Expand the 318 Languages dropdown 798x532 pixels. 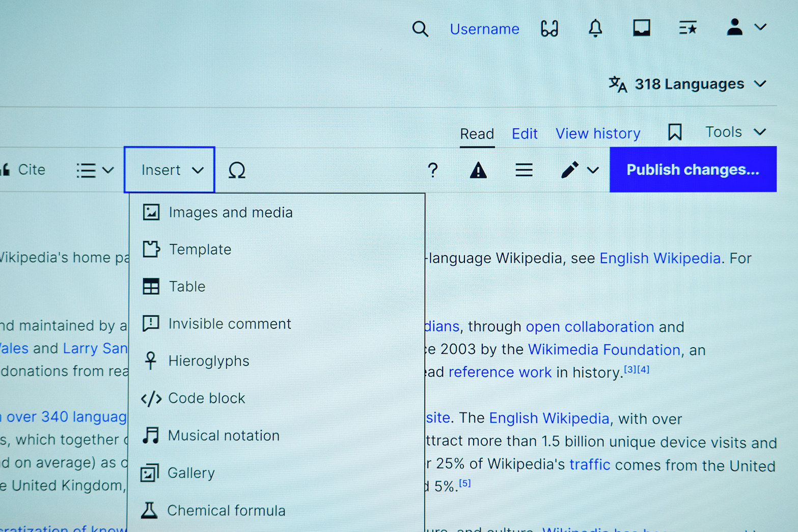[x=687, y=84]
